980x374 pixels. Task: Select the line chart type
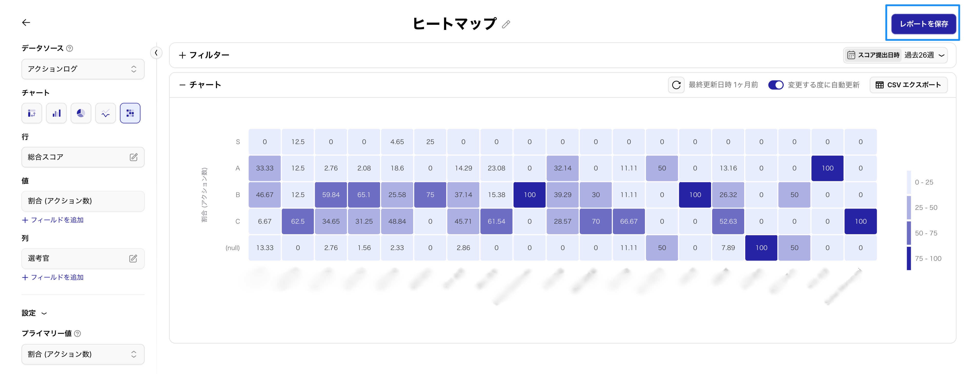[105, 113]
